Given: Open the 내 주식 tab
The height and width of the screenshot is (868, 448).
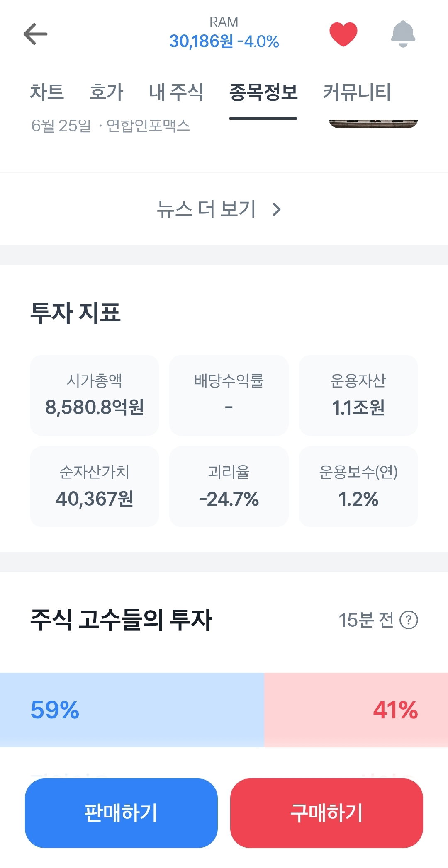Looking at the screenshot, I should click(x=176, y=92).
